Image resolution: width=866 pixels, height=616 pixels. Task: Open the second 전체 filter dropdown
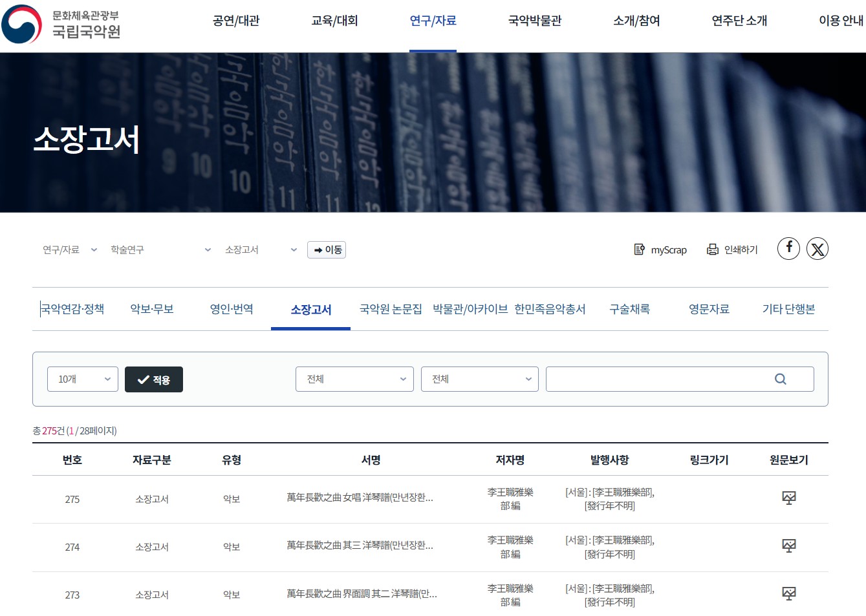(480, 379)
